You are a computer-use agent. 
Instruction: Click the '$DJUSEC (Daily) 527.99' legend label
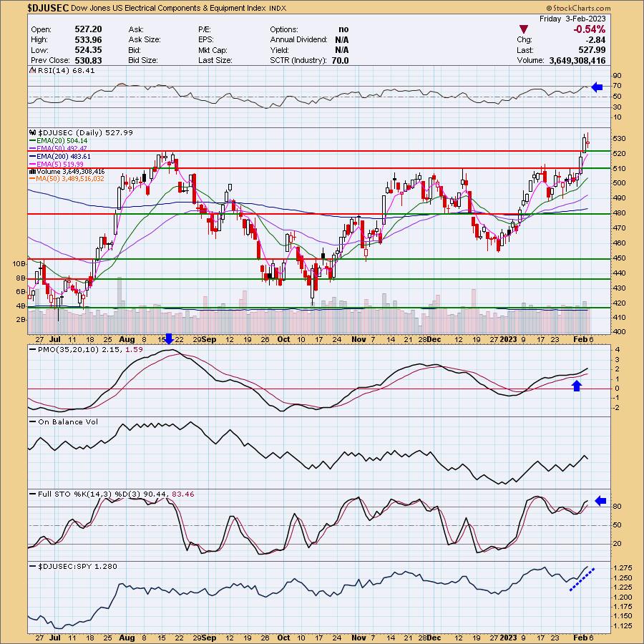point(85,132)
